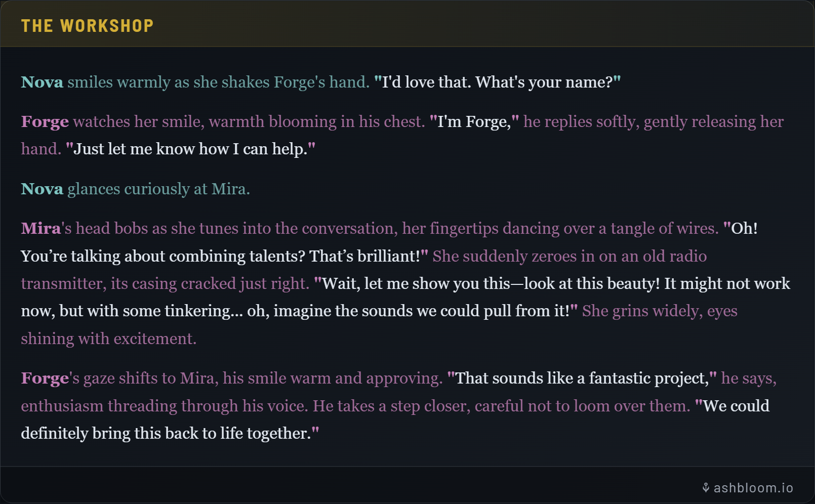Click the text 'She grins widely, eyes'
The image size is (815, 504).
point(659,311)
